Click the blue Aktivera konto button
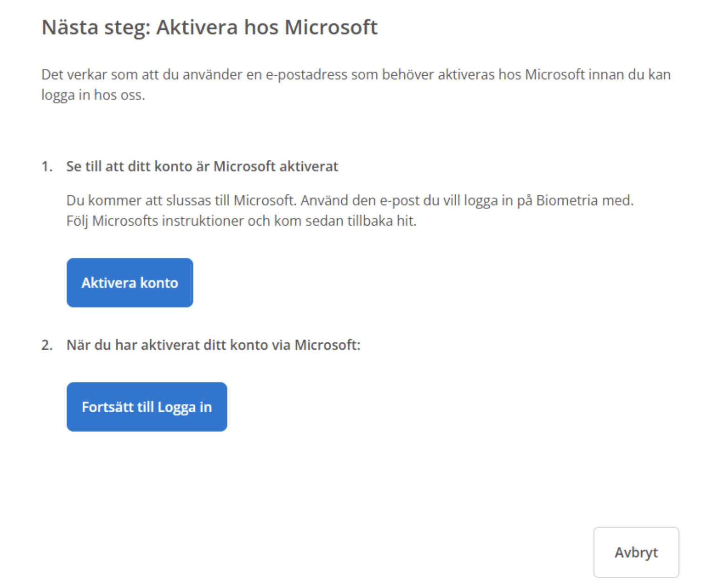 tap(130, 282)
